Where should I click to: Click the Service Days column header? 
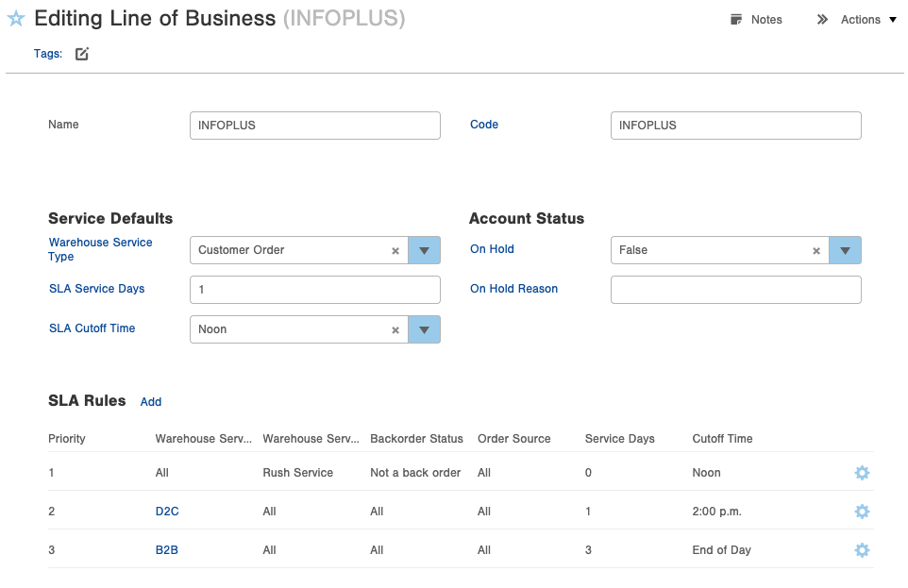coord(619,439)
